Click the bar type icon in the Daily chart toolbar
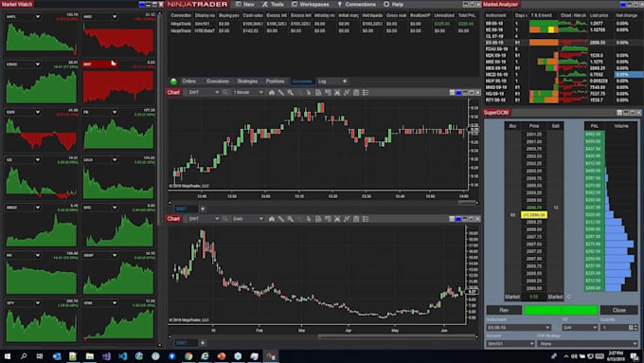The width and height of the screenshot is (644, 363). 272,219
